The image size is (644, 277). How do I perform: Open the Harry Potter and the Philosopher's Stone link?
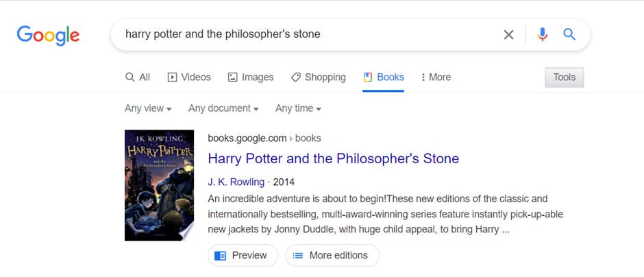[x=333, y=158]
